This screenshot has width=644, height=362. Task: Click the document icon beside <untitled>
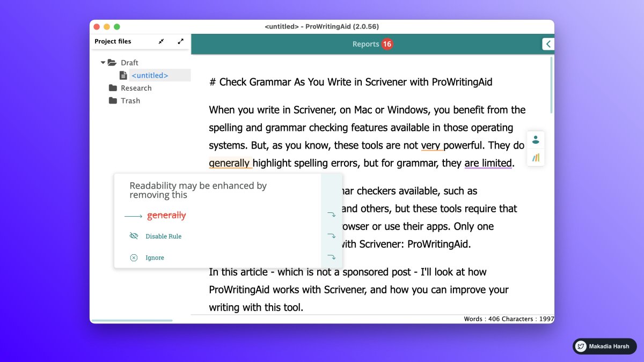click(x=123, y=76)
